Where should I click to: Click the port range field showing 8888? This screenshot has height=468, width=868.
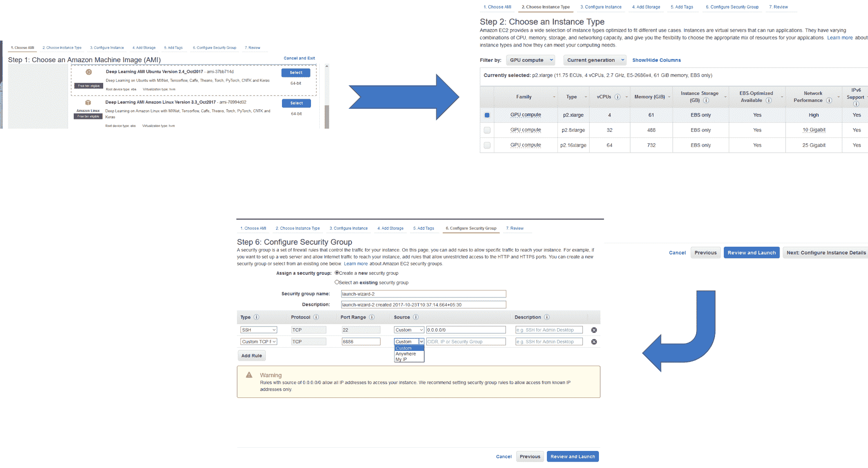(361, 342)
